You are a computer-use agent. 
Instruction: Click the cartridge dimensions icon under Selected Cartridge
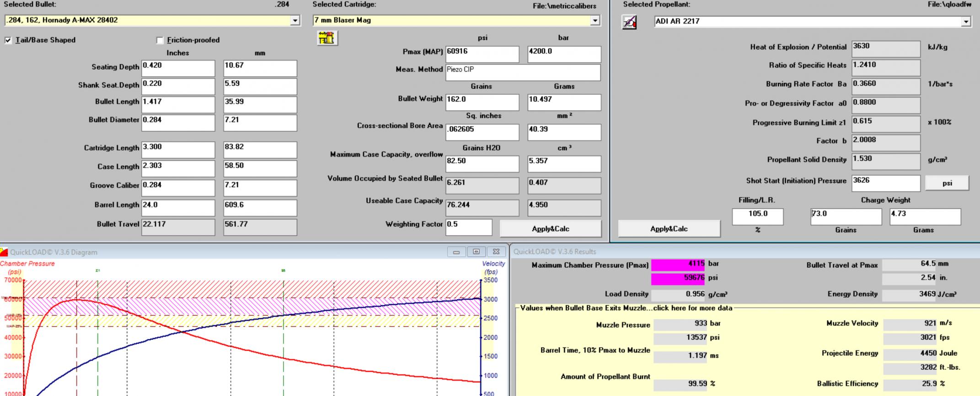pyautogui.click(x=327, y=38)
